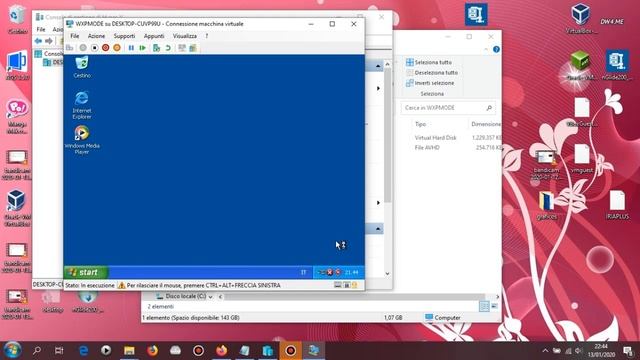640x360 pixels.
Task: Open the ? help menu in the VM window
Action: 207,36
